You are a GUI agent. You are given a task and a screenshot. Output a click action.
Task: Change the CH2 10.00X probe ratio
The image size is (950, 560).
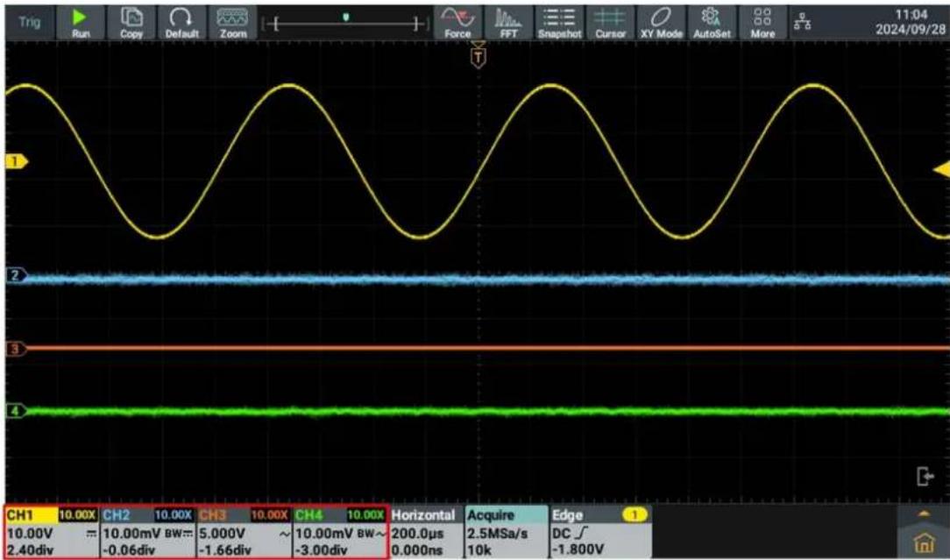click(174, 514)
